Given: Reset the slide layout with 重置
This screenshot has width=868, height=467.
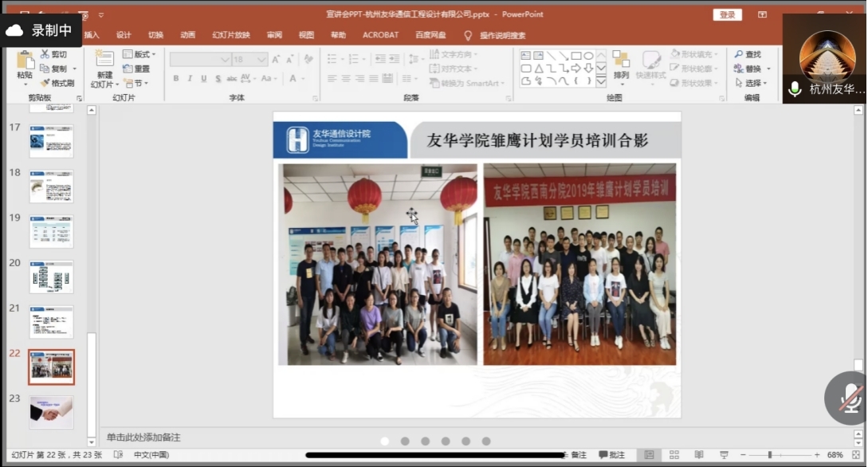Looking at the screenshot, I should coord(137,69).
